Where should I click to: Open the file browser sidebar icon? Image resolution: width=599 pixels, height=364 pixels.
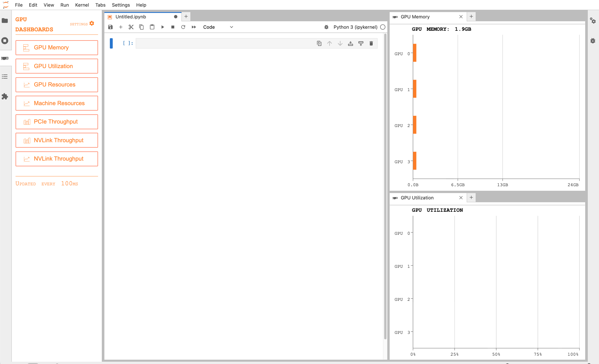point(5,21)
